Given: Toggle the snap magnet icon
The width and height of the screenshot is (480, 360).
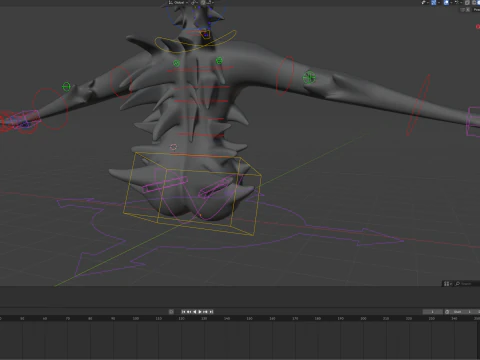Looking at the screenshot, I should (x=203, y=2).
